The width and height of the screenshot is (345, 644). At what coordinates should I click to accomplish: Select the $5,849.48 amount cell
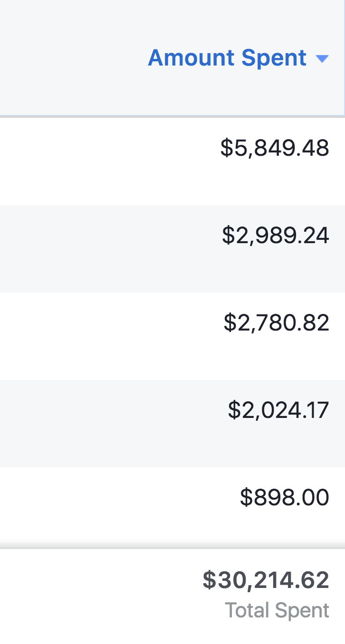tap(275, 148)
